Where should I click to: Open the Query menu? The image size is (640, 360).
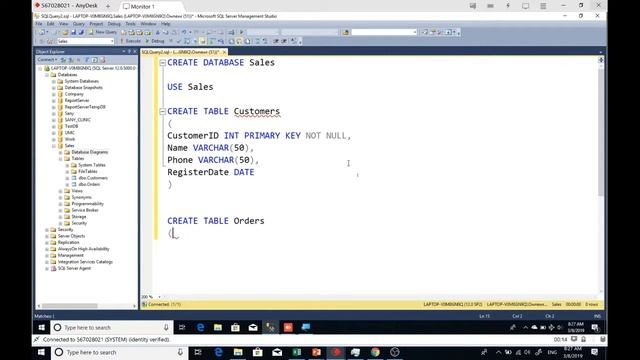tap(78, 24)
